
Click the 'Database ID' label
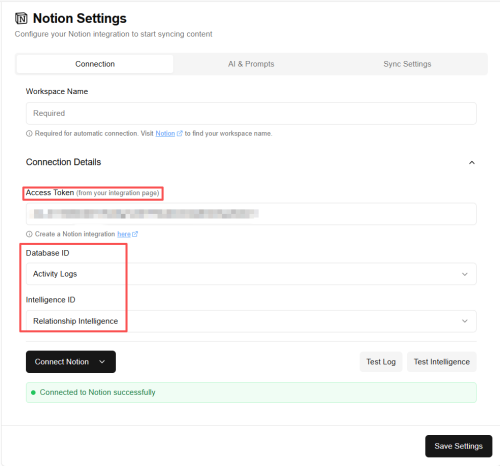(x=47, y=253)
